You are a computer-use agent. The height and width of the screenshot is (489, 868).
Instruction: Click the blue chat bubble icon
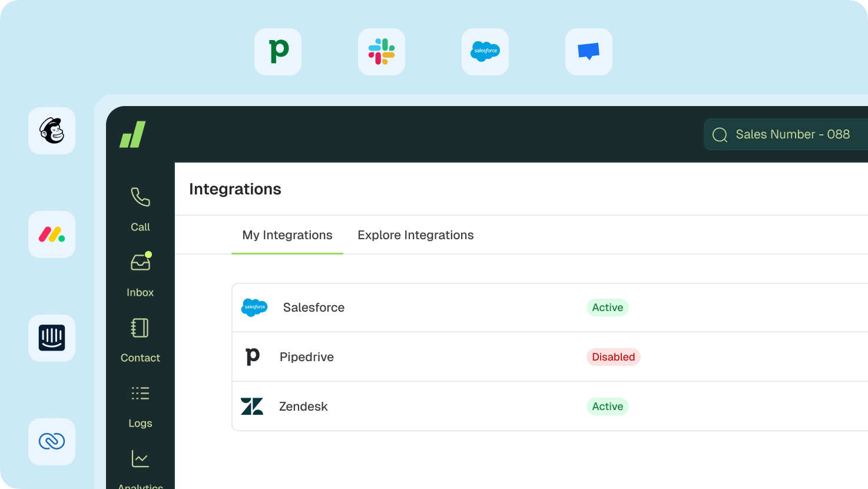pyautogui.click(x=588, y=52)
